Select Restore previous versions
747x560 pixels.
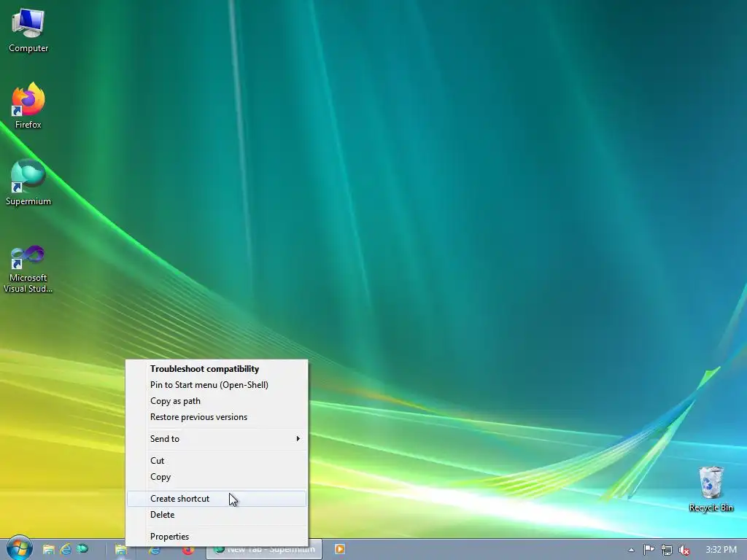pyautogui.click(x=217, y=417)
